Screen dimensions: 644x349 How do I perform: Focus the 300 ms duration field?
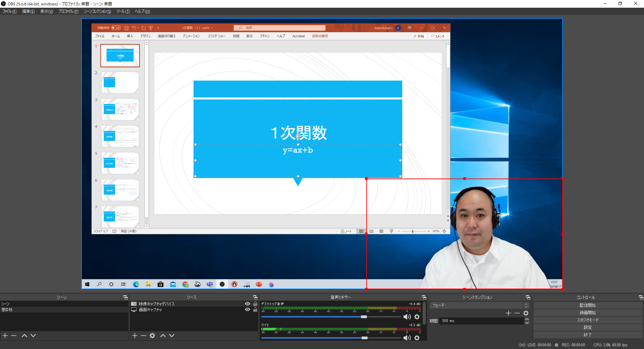482,321
